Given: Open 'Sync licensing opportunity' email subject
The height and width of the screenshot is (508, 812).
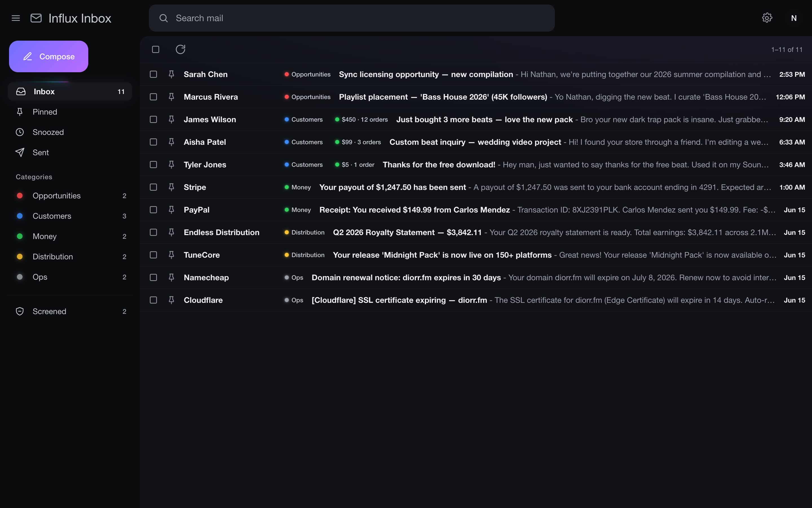Looking at the screenshot, I should coord(426,74).
